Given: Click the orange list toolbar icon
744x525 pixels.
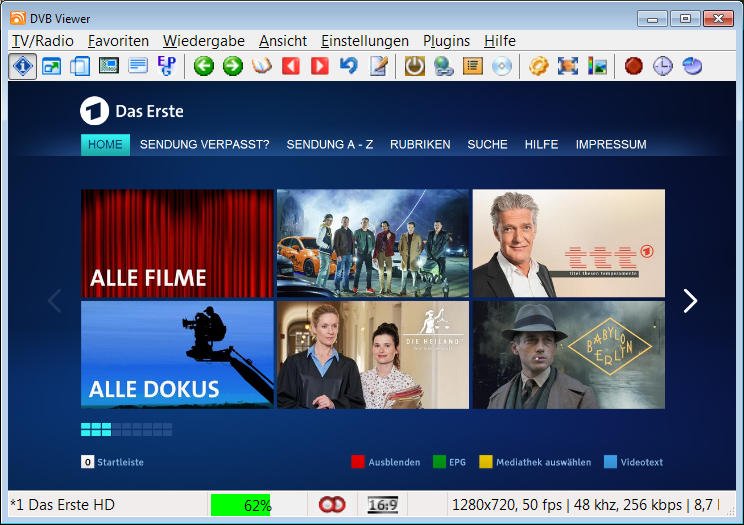Looking at the screenshot, I should tap(473, 66).
